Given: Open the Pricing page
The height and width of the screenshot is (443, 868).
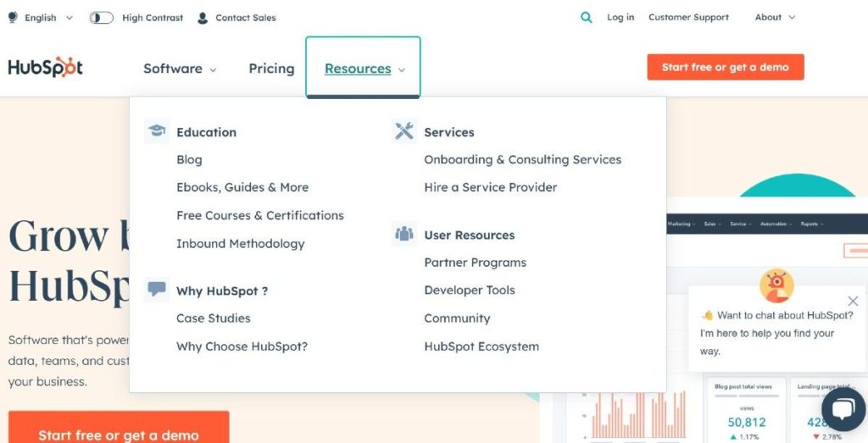Looking at the screenshot, I should pos(271,69).
